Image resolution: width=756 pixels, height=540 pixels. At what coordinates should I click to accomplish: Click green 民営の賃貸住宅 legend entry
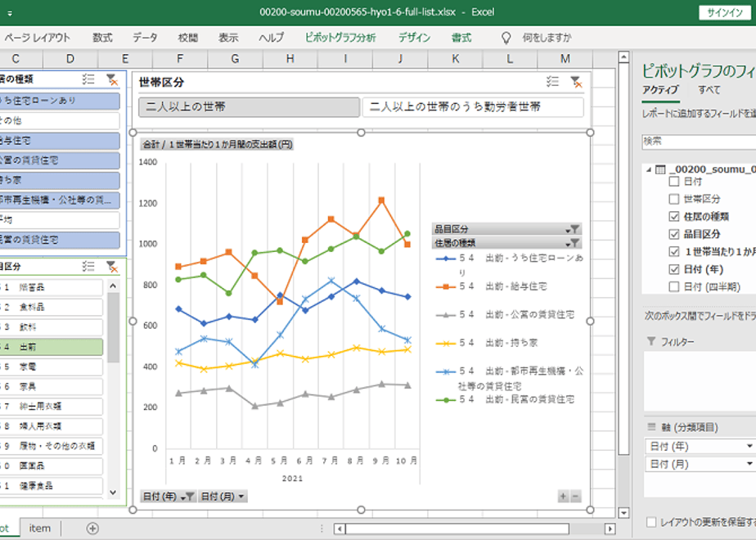tap(505, 399)
